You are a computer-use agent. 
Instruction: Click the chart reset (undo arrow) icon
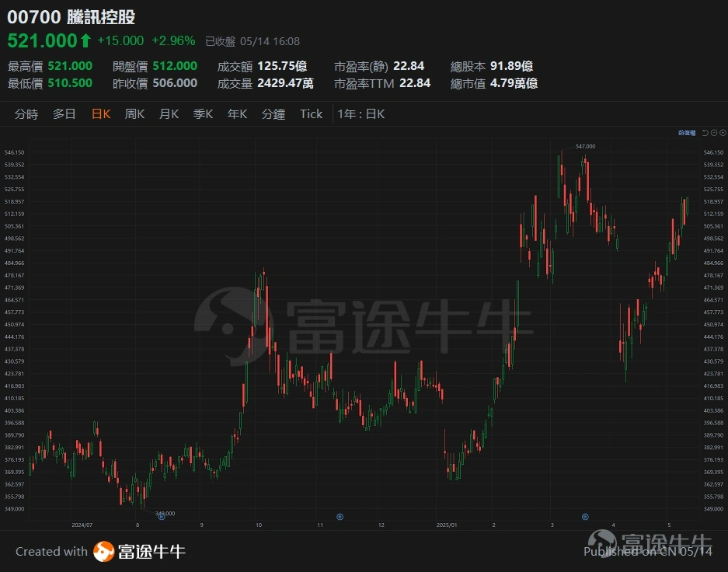[x=705, y=133]
